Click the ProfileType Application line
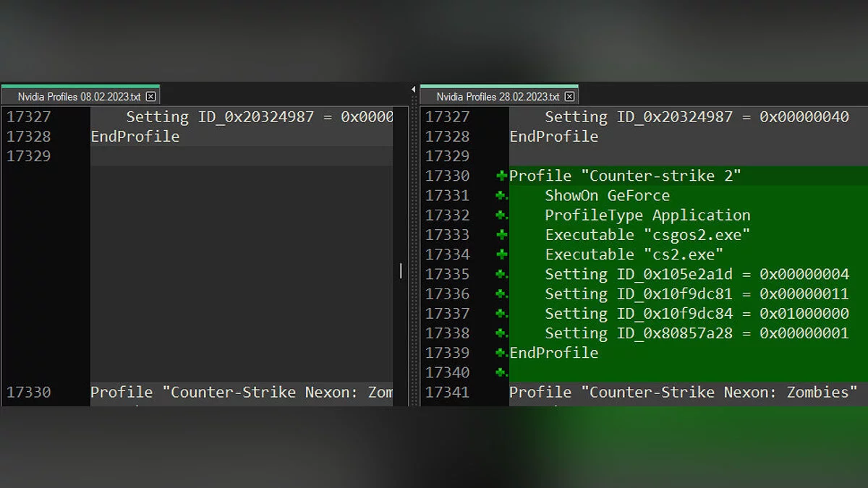Image resolution: width=868 pixels, height=488 pixels. pyautogui.click(x=647, y=215)
